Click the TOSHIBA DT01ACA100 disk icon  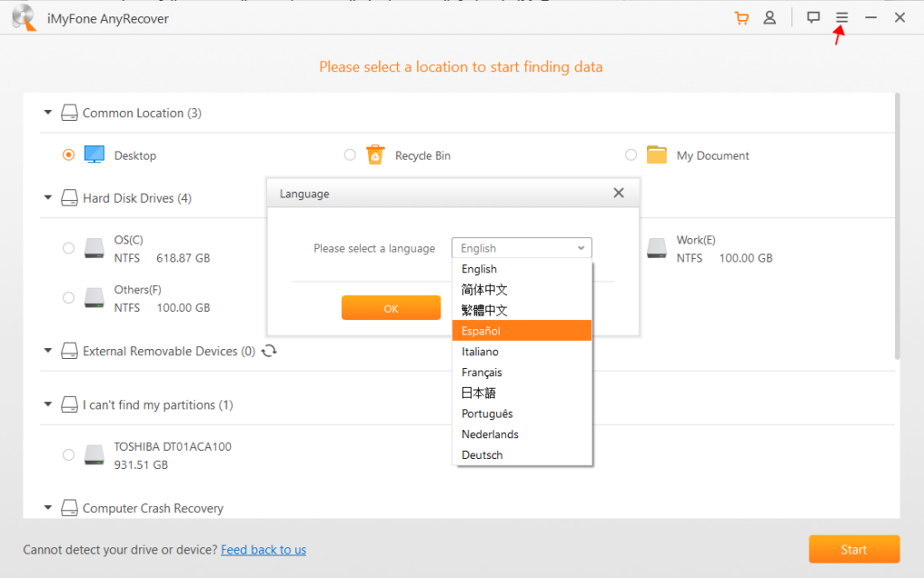point(94,455)
